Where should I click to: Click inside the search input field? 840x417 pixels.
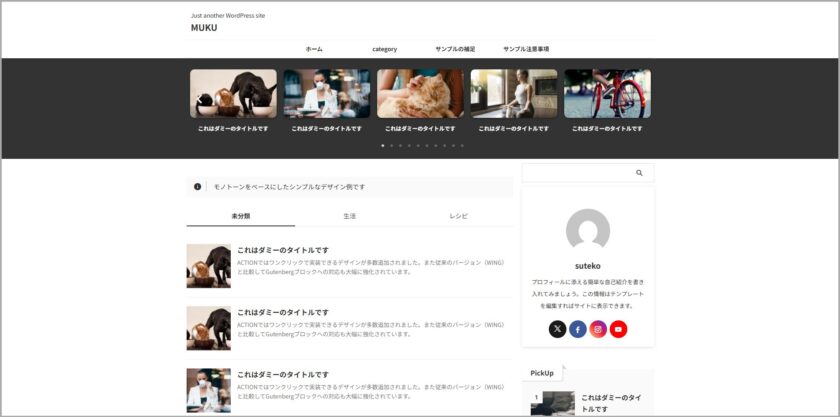pyautogui.click(x=578, y=173)
